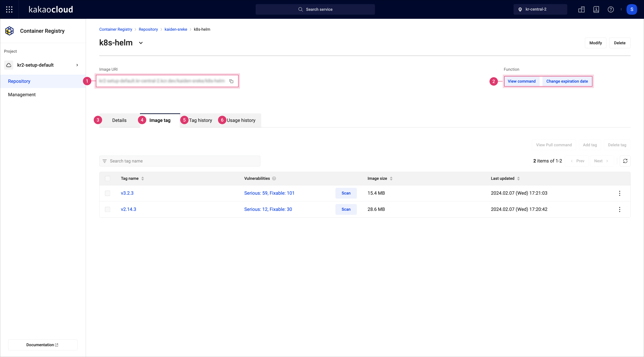Click the kakaocloud logo
This screenshot has height=357, width=644.
pyautogui.click(x=51, y=9)
